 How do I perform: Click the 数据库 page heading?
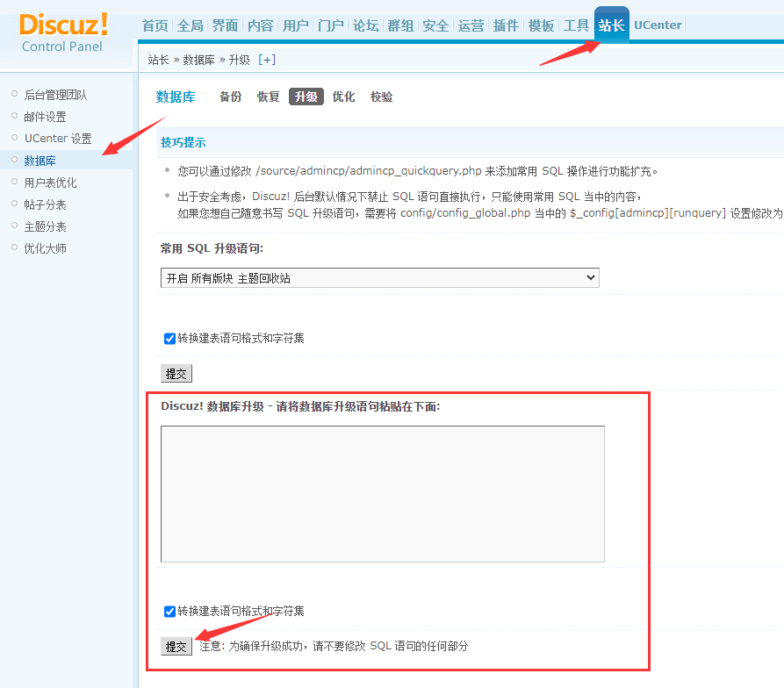tap(176, 97)
